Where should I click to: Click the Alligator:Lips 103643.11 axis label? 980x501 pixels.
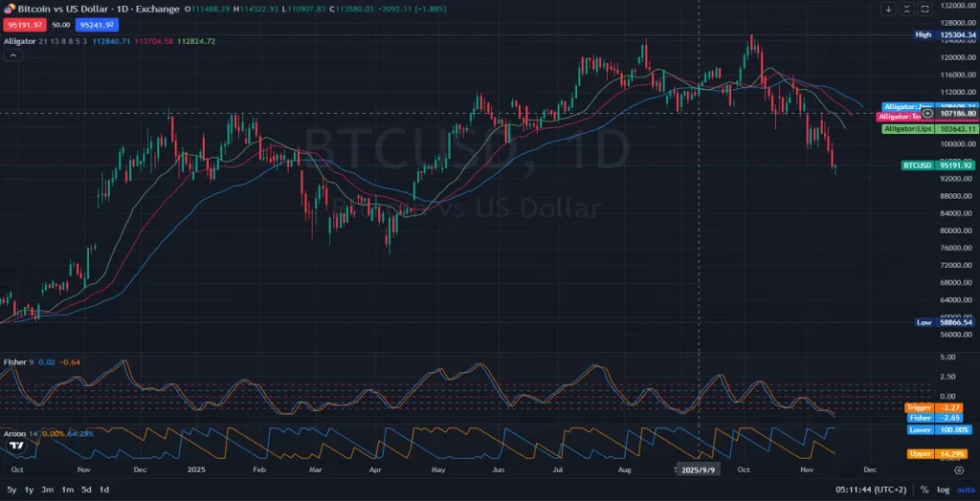click(929, 129)
